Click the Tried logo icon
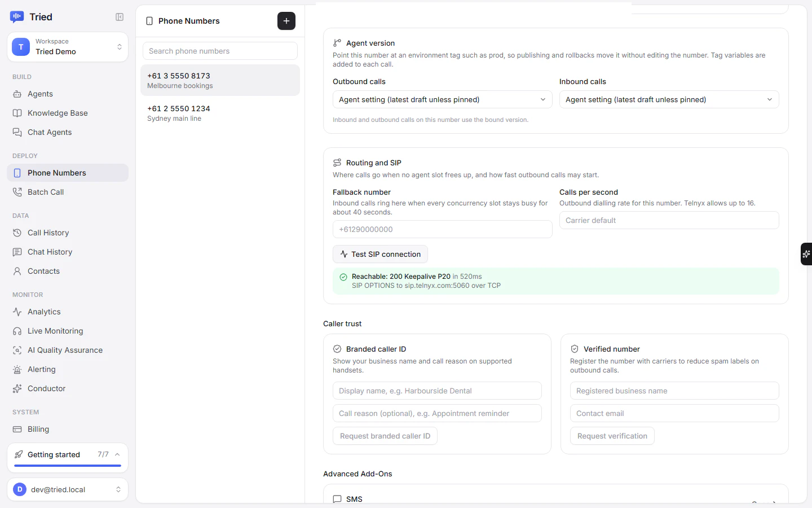This screenshot has height=508, width=812. click(17, 17)
